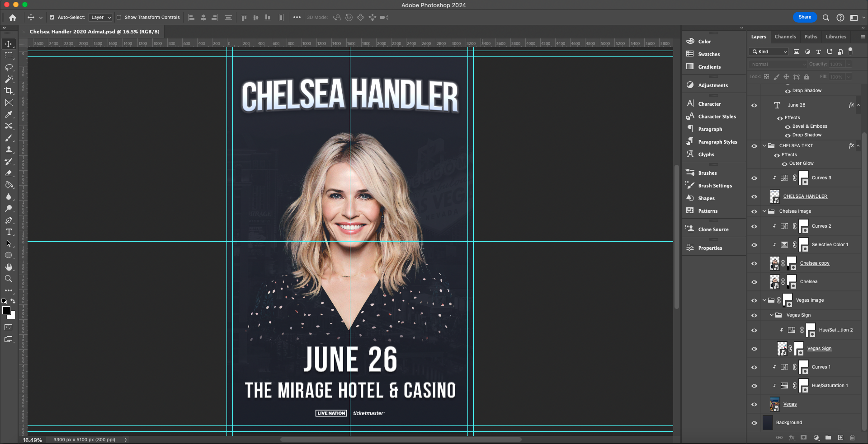Image resolution: width=868 pixels, height=444 pixels.
Task: Collapse the Vegas Sign group
Action: [x=772, y=315]
